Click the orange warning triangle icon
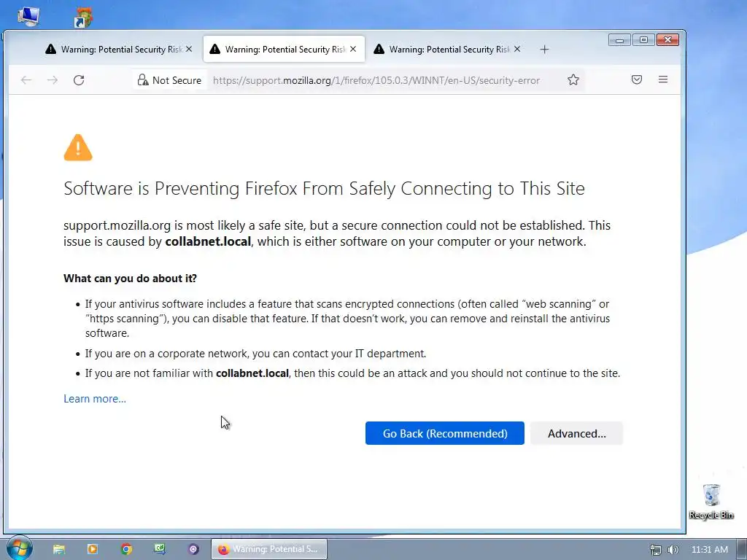This screenshot has width=747, height=560. (x=78, y=147)
